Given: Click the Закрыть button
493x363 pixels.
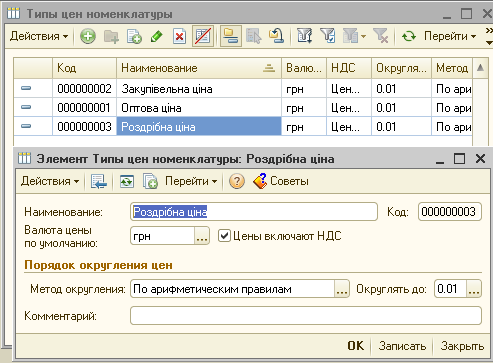Looking at the screenshot, I should coord(462,346).
